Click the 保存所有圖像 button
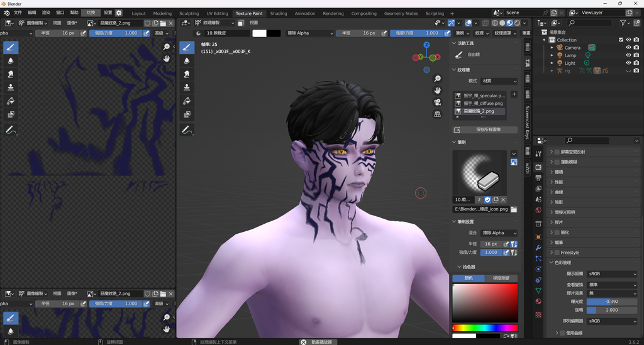 (485, 129)
